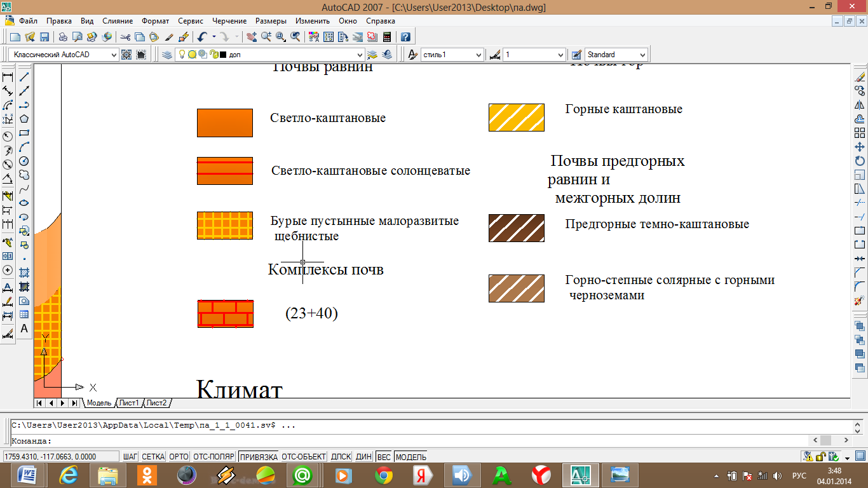Viewport: 868px width, 488px height.
Task: Click the Plot (printer) icon
Action: [x=63, y=37]
